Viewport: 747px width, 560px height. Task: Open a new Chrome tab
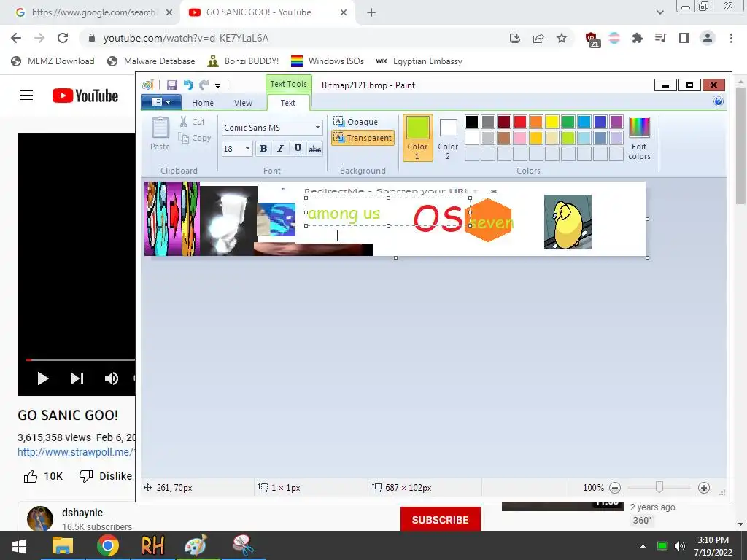[x=371, y=12]
